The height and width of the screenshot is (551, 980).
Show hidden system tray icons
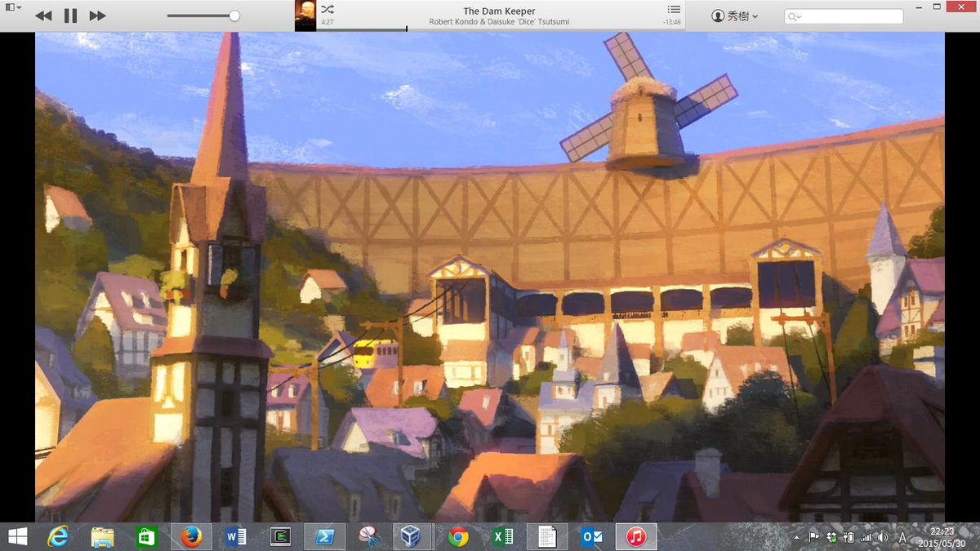tap(797, 538)
